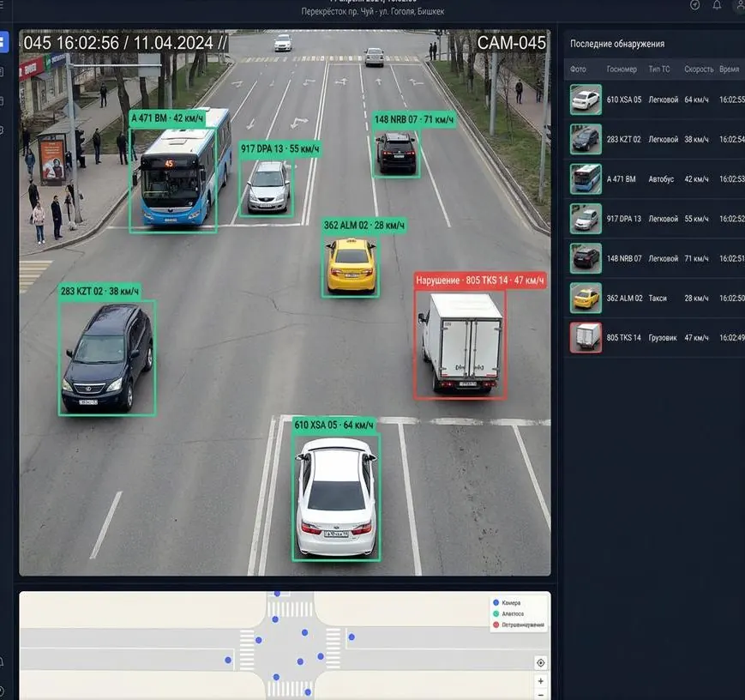
Task: Open the notifications bell icon
Action: coord(717,5)
